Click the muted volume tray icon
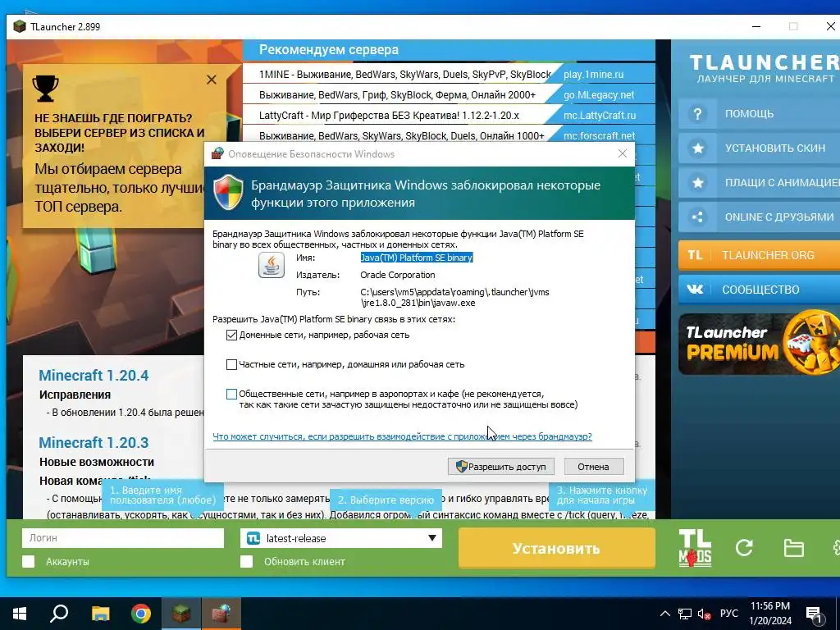This screenshot has height=630, width=840. 705,614
